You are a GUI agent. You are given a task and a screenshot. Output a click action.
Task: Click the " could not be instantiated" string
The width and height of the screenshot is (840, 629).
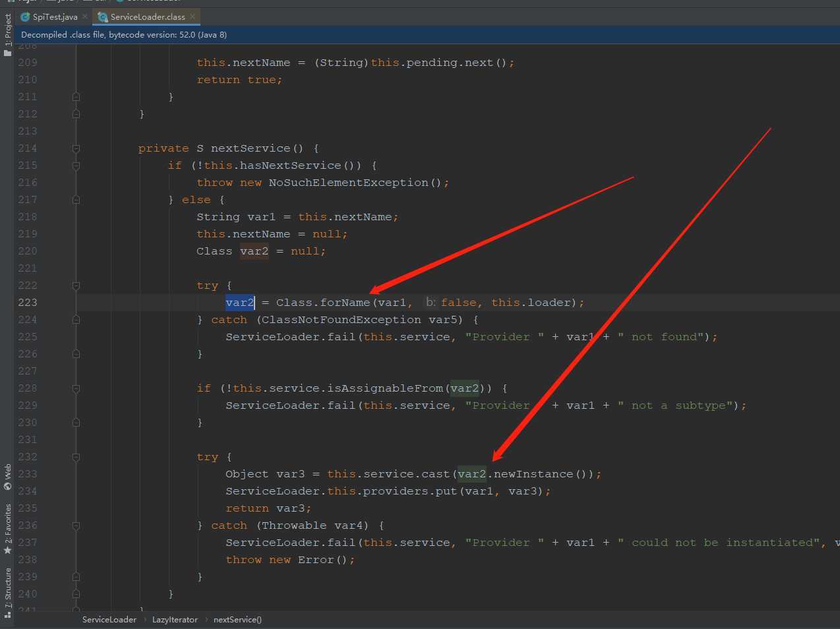[719, 543]
